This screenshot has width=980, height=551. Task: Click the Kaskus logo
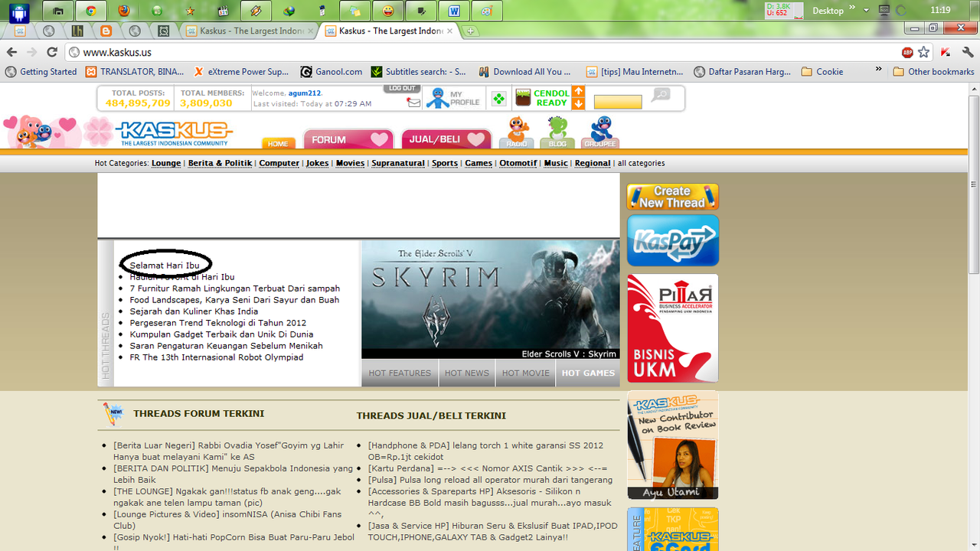(x=175, y=133)
